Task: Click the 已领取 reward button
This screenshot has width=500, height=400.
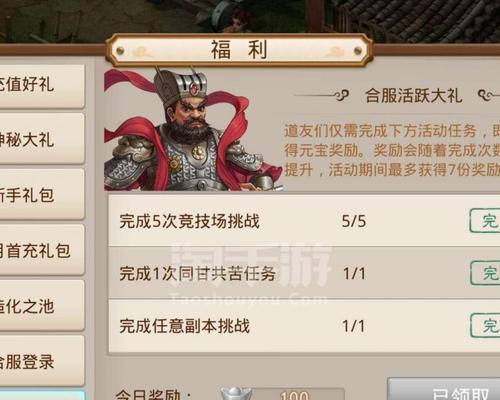Action: click(x=444, y=389)
